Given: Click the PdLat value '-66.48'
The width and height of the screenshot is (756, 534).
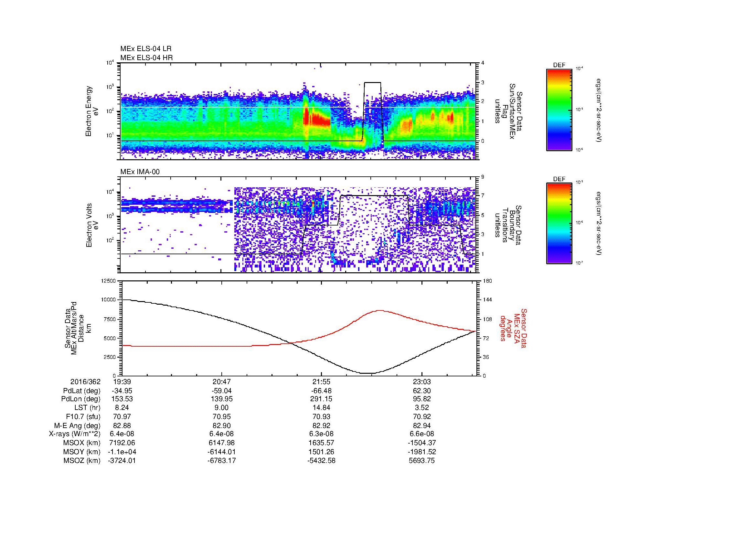Looking at the screenshot, I should click(x=321, y=391).
